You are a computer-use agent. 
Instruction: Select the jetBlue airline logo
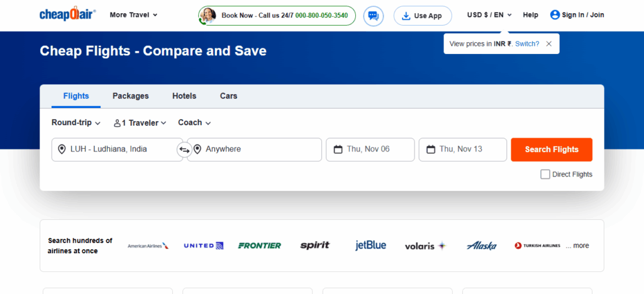[x=370, y=245]
